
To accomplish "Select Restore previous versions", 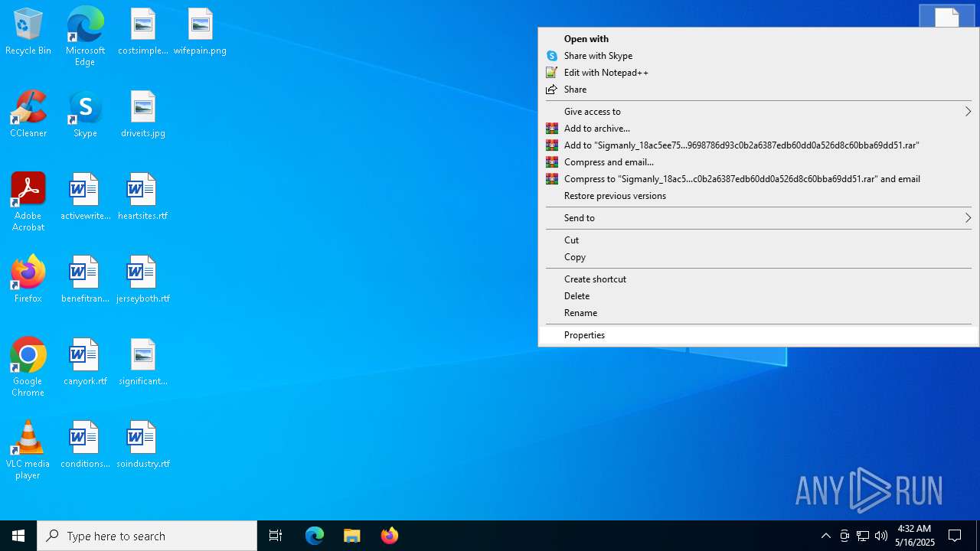I will (x=758, y=196).
